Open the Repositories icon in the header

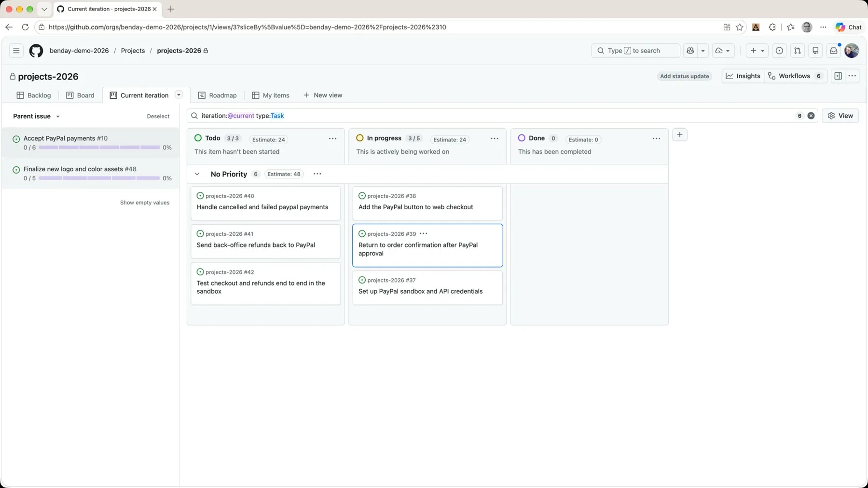tap(815, 51)
